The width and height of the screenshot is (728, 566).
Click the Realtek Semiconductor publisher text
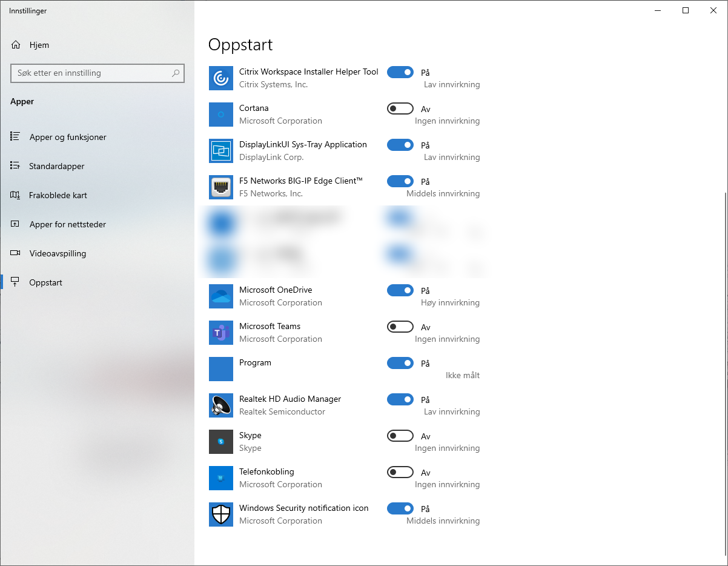(282, 411)
